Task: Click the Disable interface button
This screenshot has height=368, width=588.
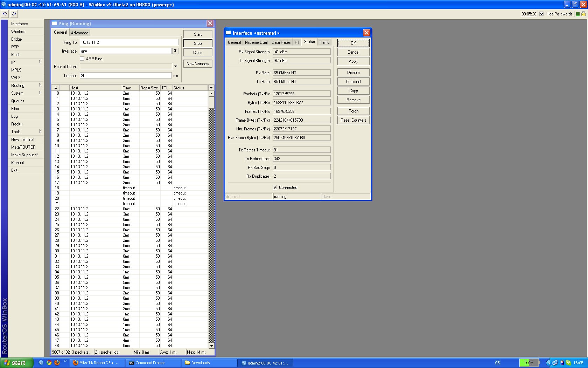Action: pos(353,73)
